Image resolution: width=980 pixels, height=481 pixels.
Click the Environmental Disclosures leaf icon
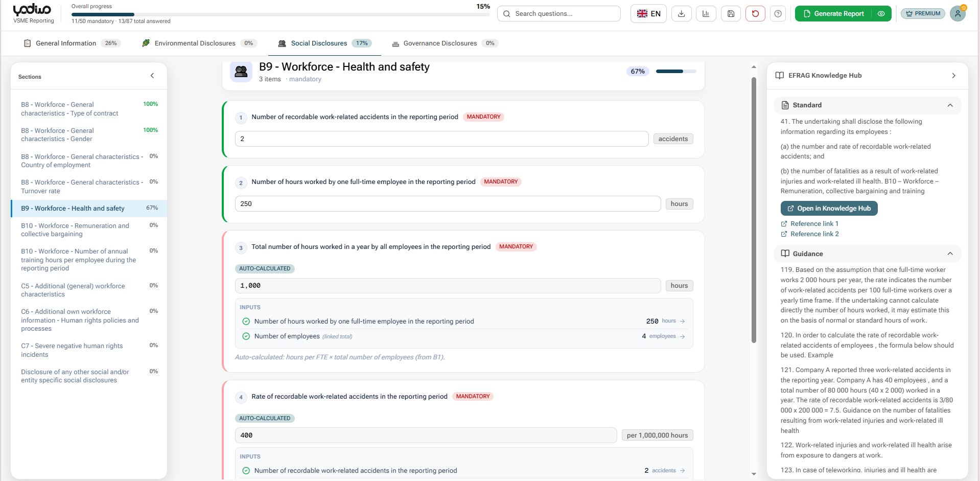(146, 43)
